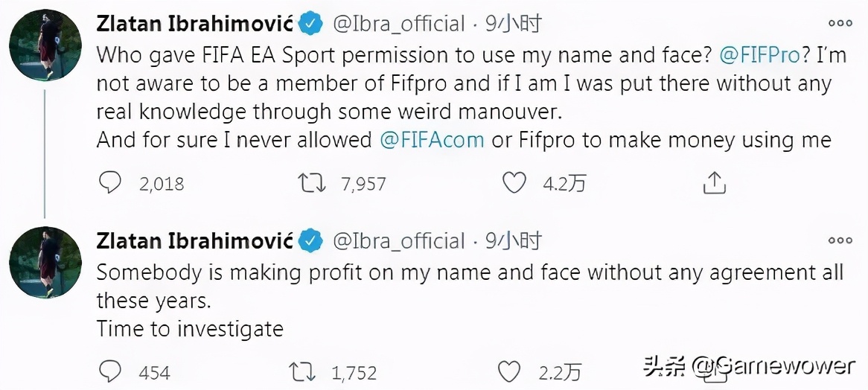Screen dimensions: 868x390
Task: Like the 'Time to investigate' tweet
Action: [x=508, y=371]
